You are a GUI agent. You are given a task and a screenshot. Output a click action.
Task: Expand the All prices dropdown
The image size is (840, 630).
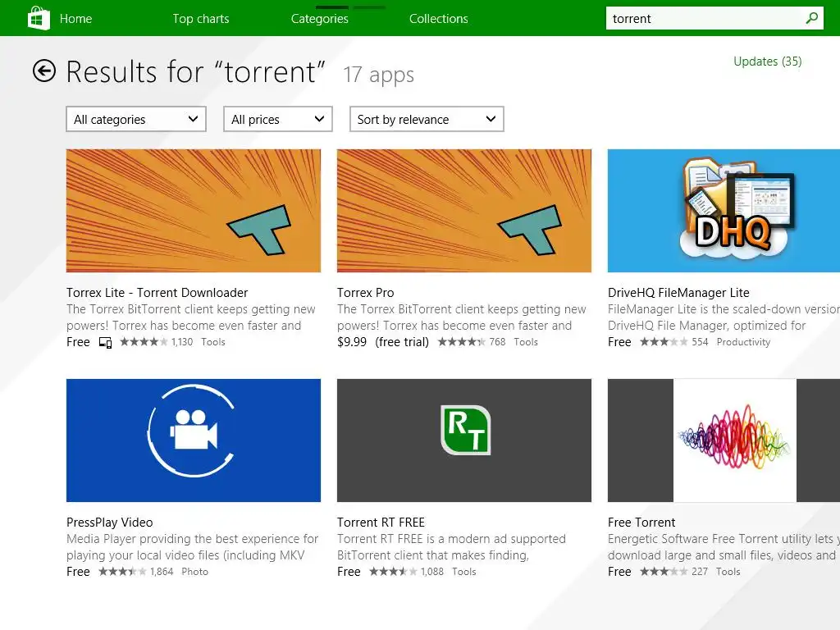coord(278,119)
